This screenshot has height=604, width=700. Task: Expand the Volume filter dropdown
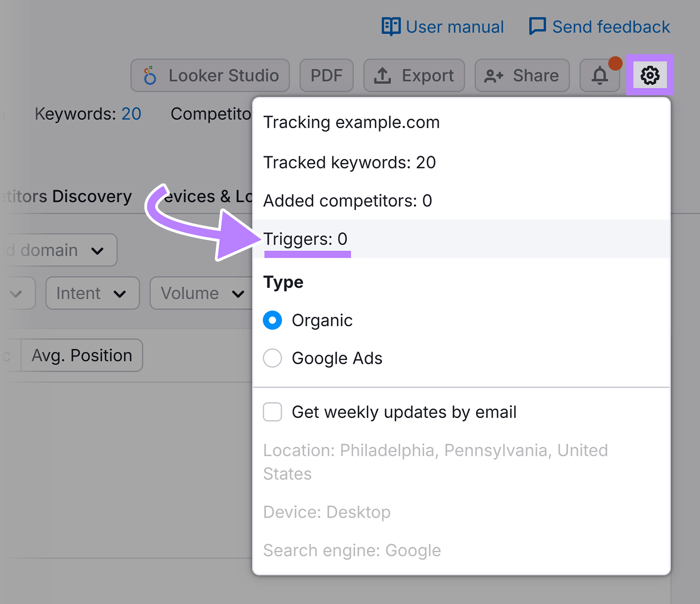(x=202, y=293)
